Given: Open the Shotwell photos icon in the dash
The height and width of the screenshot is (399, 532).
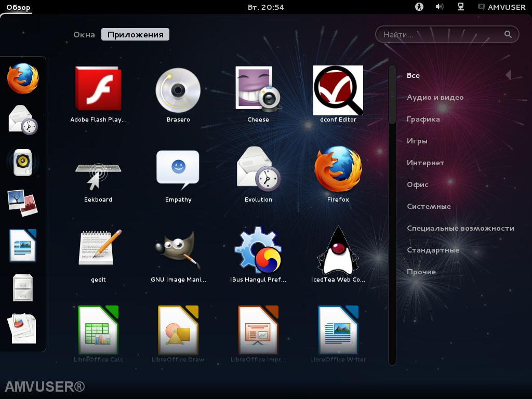Looking at the screenshot, I should coord(23,204).
